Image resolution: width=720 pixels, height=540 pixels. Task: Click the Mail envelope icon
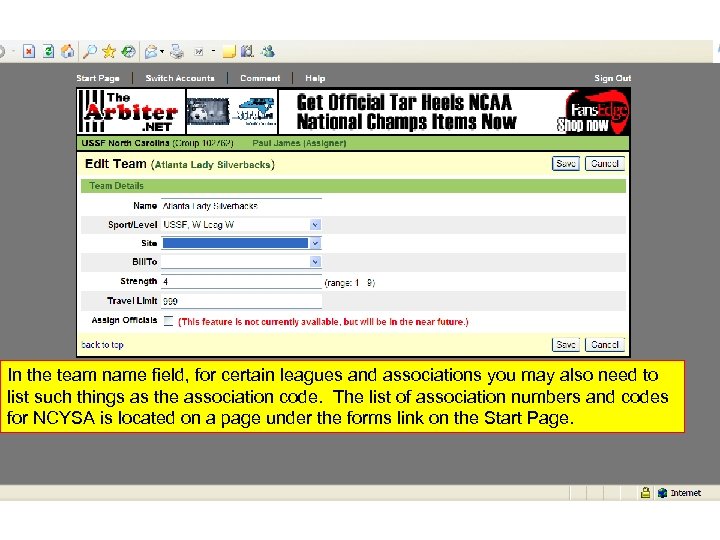[x=151, y=51]
